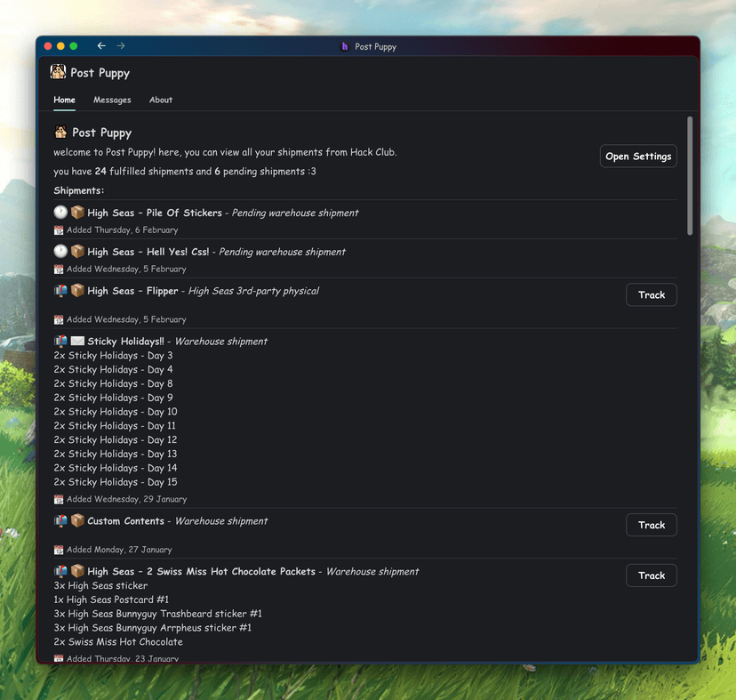Open Settings using the Open Settings button
The width and height of the screenshot is (736, 700).
tap(638, 157)
